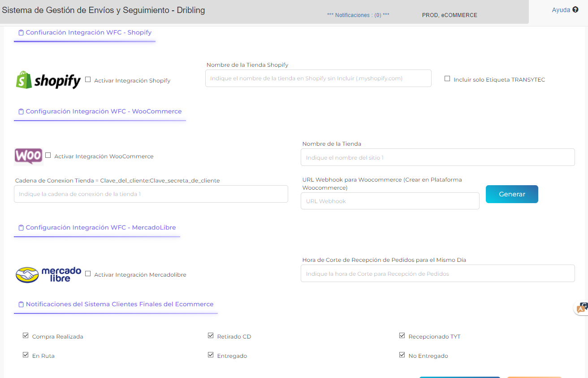The image size is (588, 378).
Task: Click the WooCommerce logo icon
Action: click(x=28, y=156)
